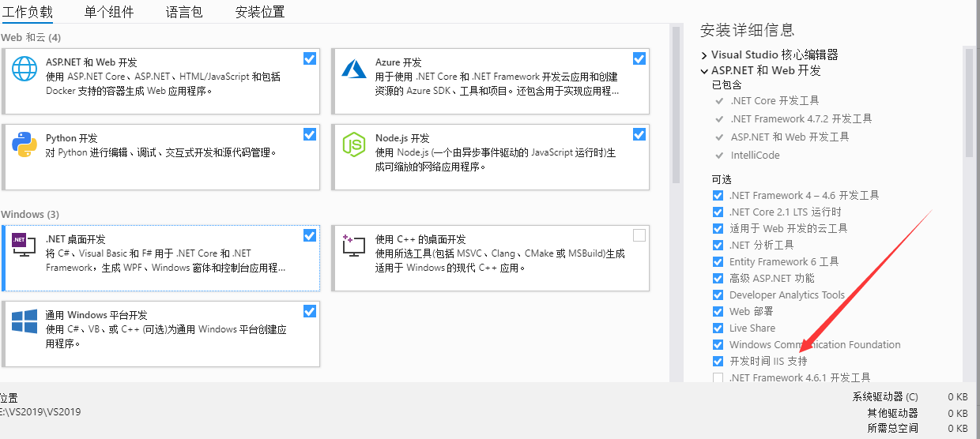Open the 语言包 tab
The image size is (980, 439).
[184, 12]
